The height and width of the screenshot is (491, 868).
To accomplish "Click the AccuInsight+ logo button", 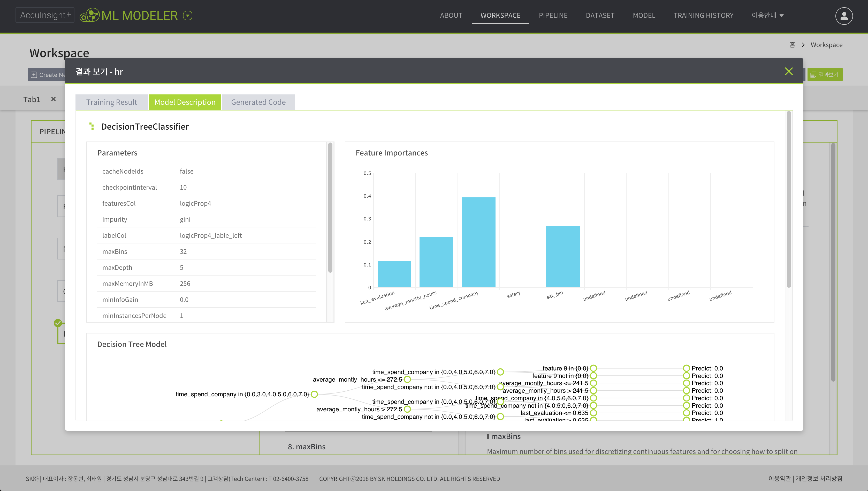I will pyautogui.click(x=45, y=15).
